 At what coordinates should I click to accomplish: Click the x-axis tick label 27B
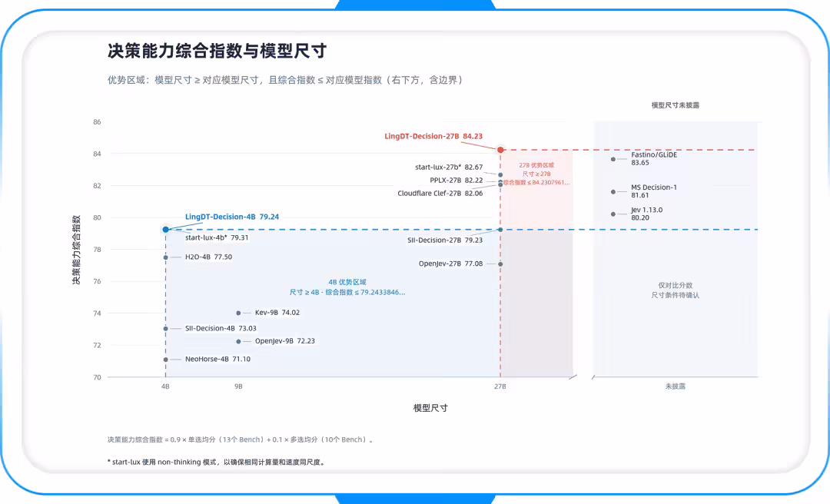pos(500,386)
